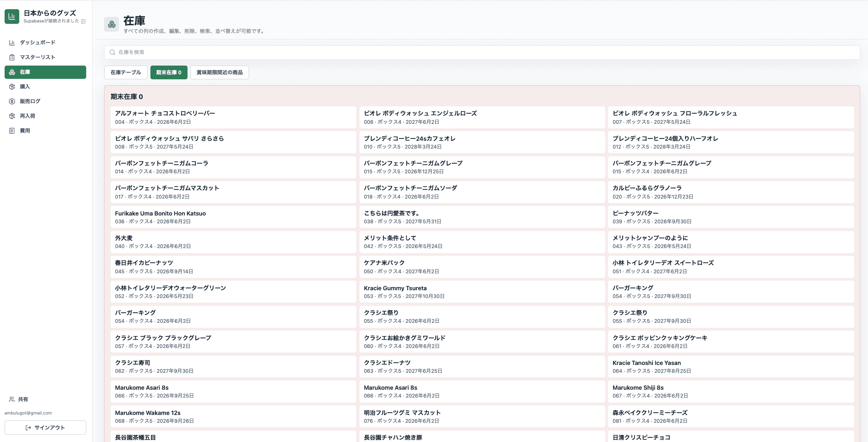Screen dimensions: 868x442
Task: Open 販売ログ page
Action: tap(45, 101)
